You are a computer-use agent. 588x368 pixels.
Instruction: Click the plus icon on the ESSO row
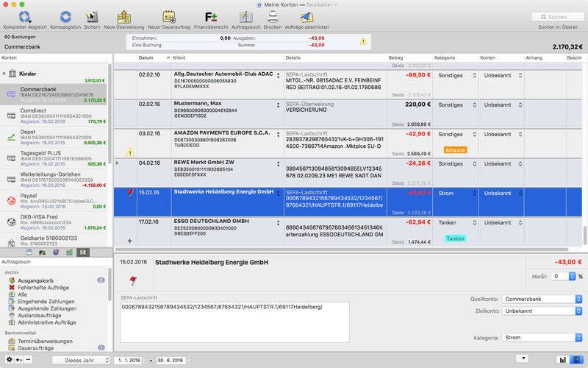[130, 241]
